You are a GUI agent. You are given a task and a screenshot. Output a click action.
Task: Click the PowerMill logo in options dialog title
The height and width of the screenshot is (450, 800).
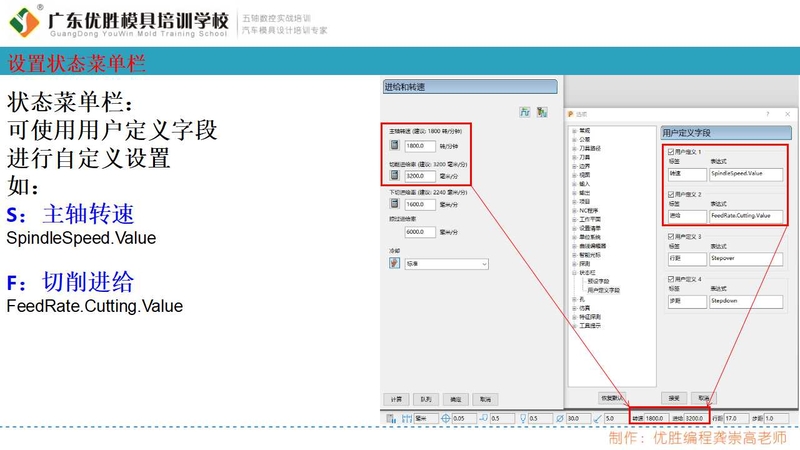click(571, 114)
